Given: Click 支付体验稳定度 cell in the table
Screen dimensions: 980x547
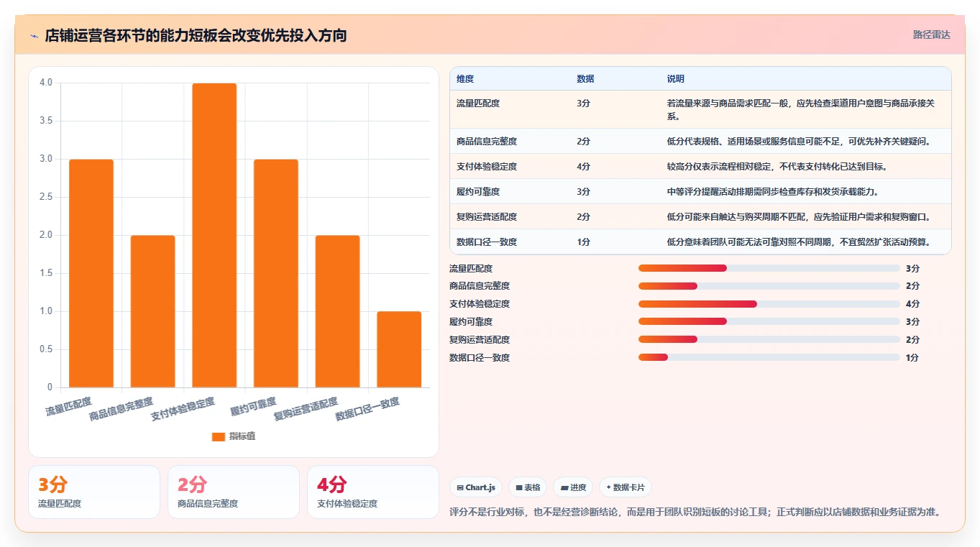Looking at the screenshot, I should [x=487, y=167].
